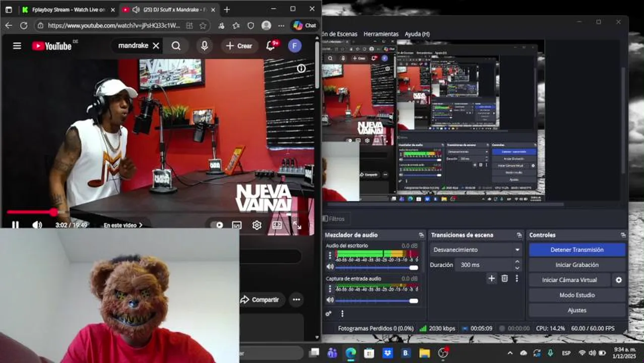Image resolution: width=644 pixels, height=363 pixels.
Task: Open YouTube player settings gear
Action: coord(257,225)
